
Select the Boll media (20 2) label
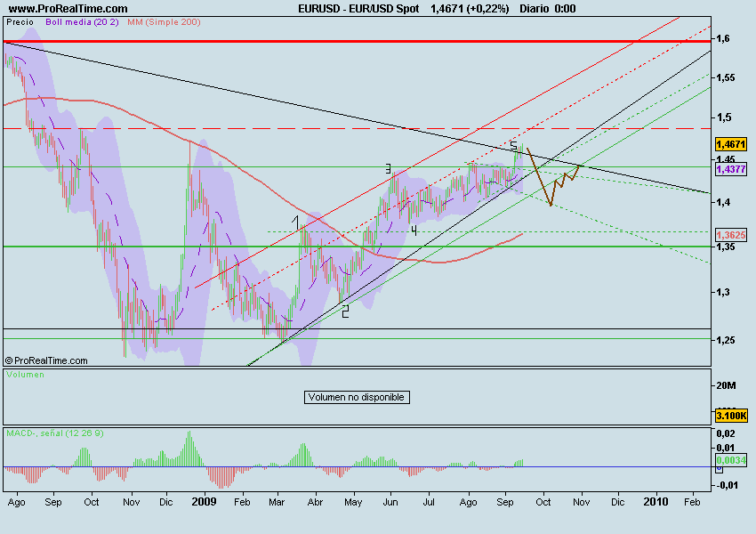82,22
